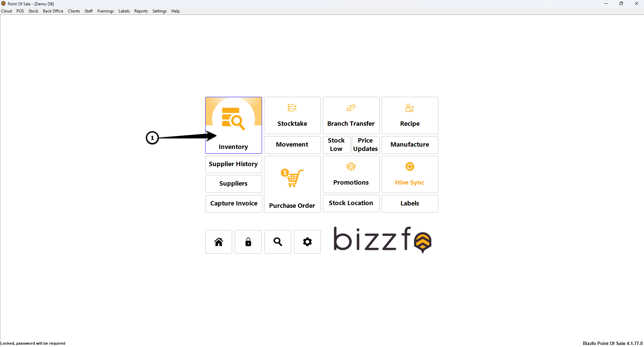Viewport: 644px width, 347px height.
Task: Click the home icon
Action: pos(218,241)
